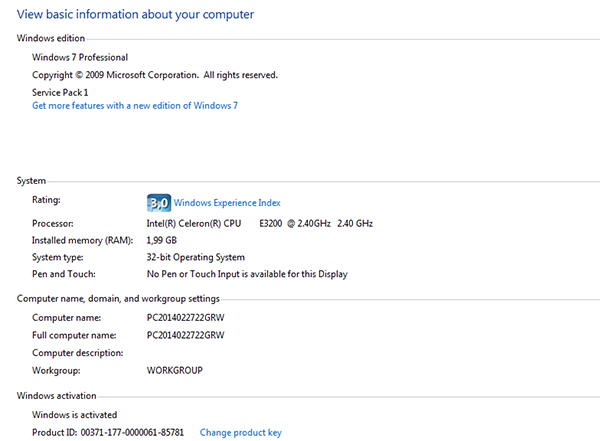Click the page heading 'View basic information about your computer'
The height and width of the screenshot is (441, 600).
[135, 15]
